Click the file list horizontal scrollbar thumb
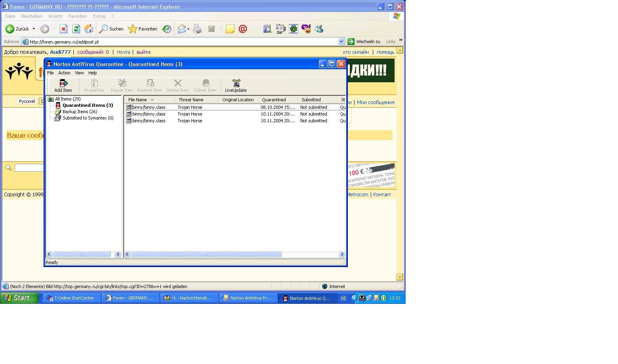 pos(206,254)
